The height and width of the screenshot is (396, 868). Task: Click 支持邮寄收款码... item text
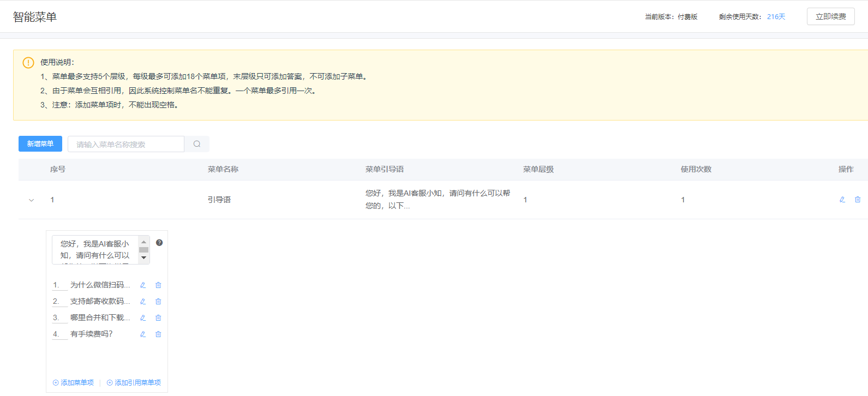(x=100, y=302)
